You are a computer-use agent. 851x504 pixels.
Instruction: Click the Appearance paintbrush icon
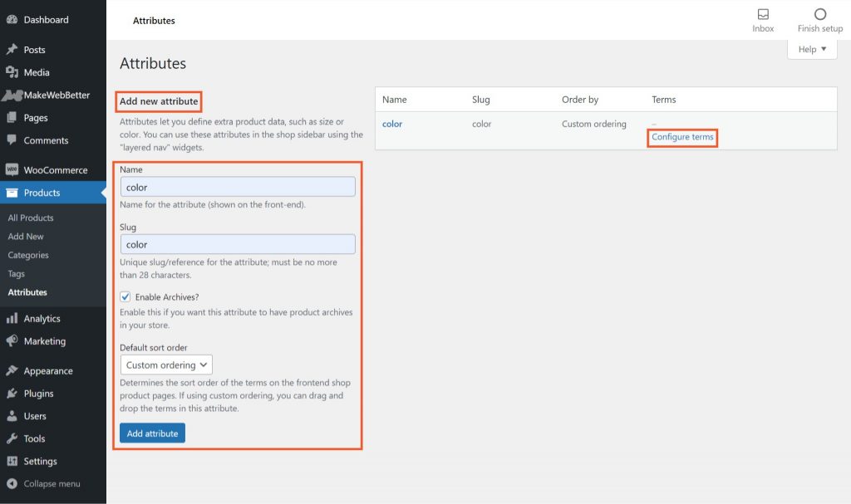(12, 370)
